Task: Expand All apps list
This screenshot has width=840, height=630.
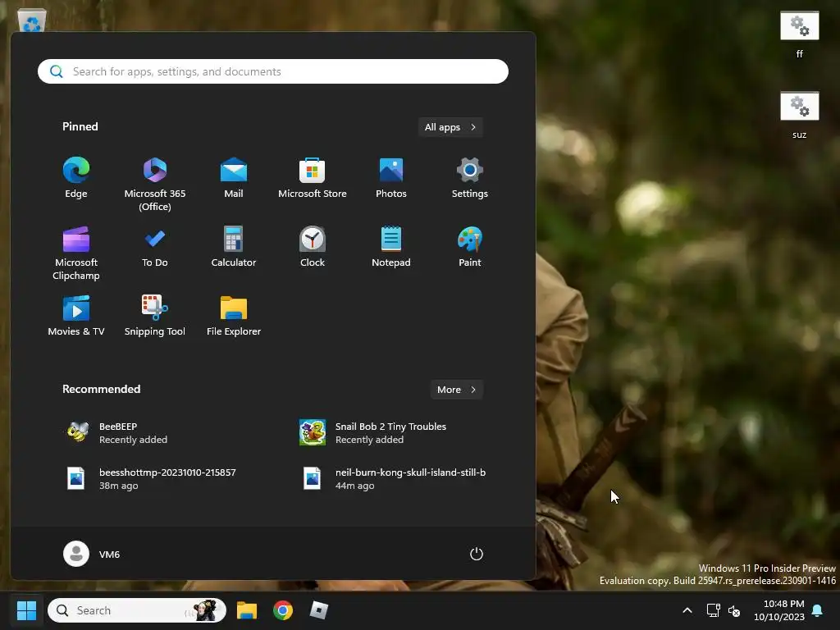Action: coord(450,127)
